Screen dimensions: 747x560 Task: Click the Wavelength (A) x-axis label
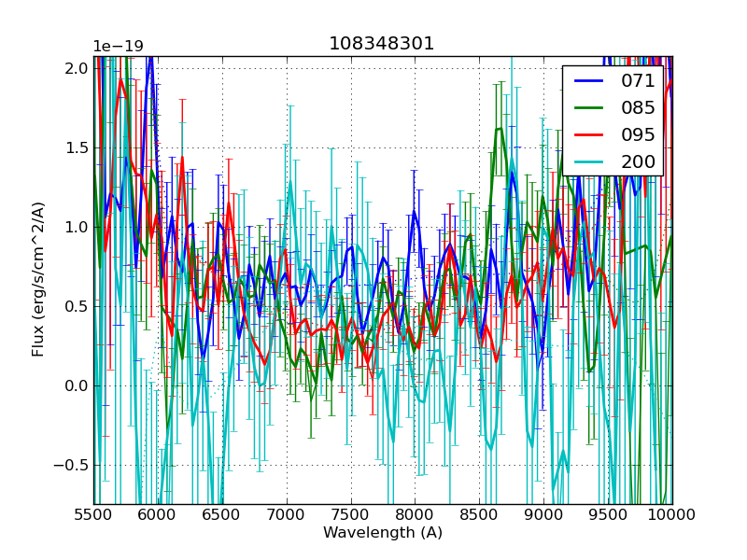tap(383, 533)
